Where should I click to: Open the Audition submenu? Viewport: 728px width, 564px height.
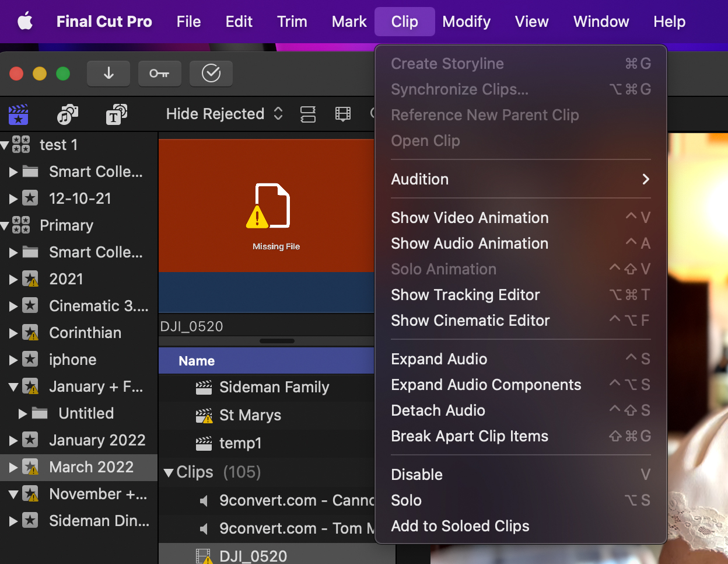[x=420, y=179]
